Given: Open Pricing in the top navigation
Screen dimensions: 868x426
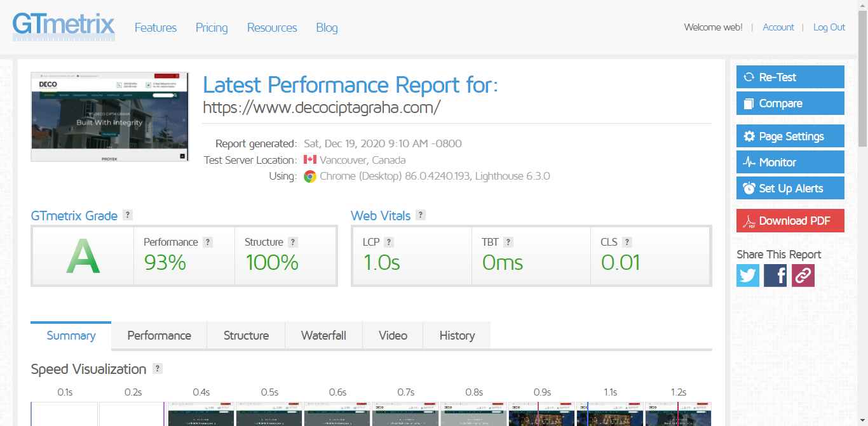Looking at the screenshot, I should pos(212,27).
